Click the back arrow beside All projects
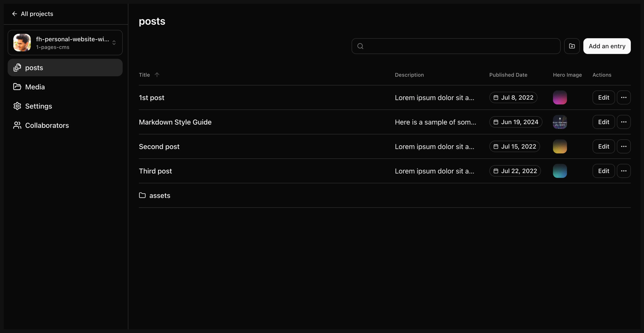The height and width of the screenshot is (333, 644). click(14, 14)
